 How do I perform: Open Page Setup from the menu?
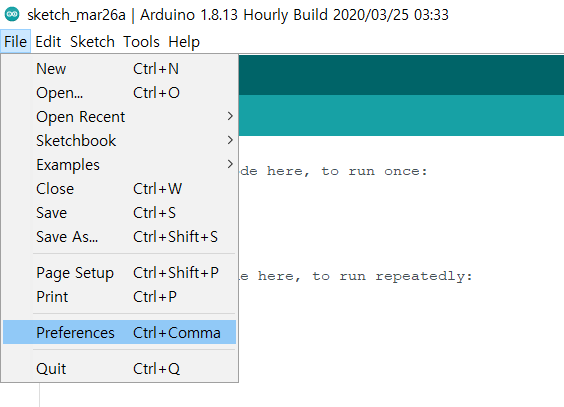point(119,273)
